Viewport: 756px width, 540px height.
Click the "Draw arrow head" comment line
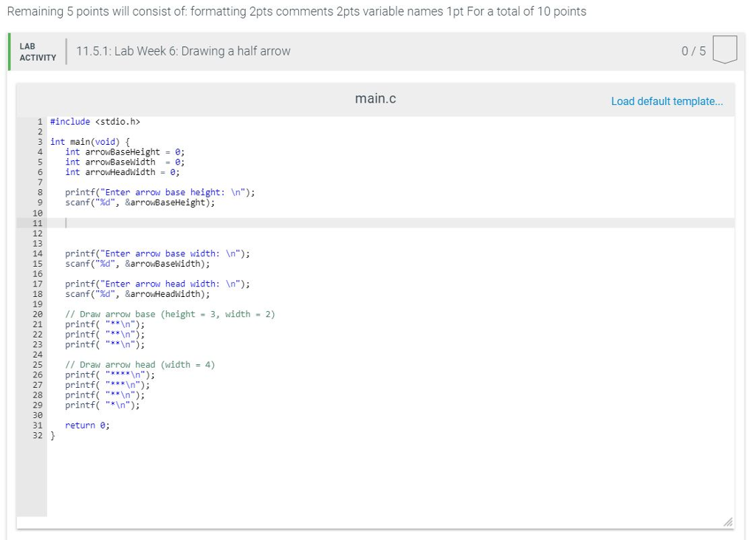pyautogui.click(x=140, y=364)
